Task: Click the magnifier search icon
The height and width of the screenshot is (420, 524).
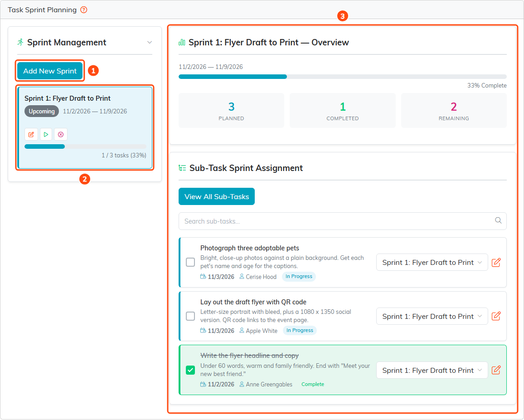Action: coord(498,220)
